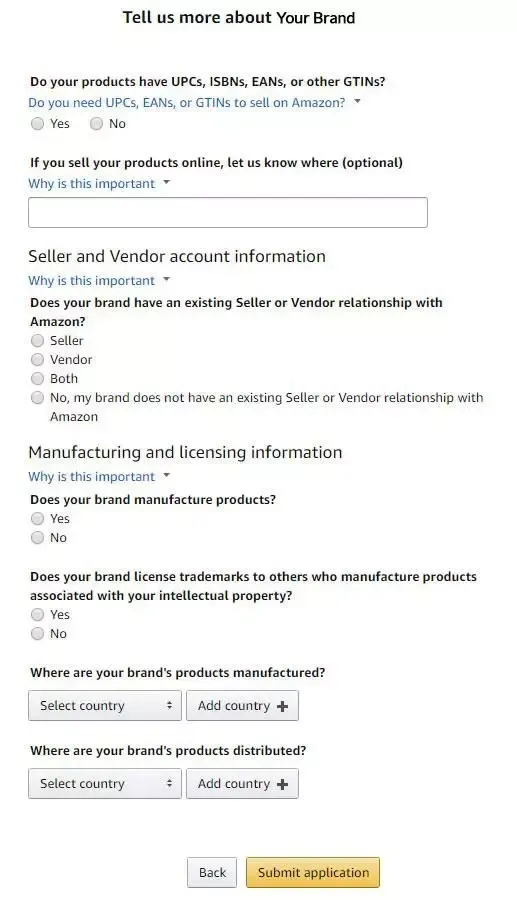517x900 pixels.
Task: Select no existing Seller or Vendor relationship
Action: pyautogui.click(x=37, y=397)
